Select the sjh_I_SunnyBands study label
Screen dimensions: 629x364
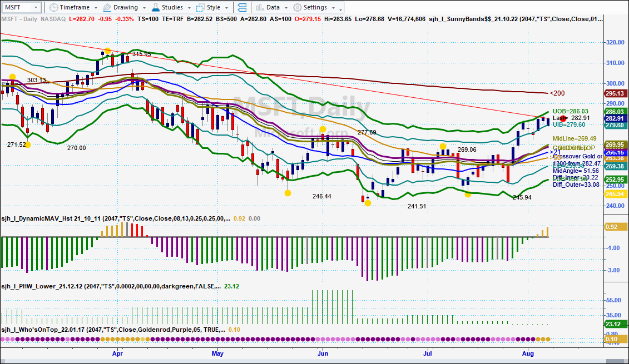516,19
